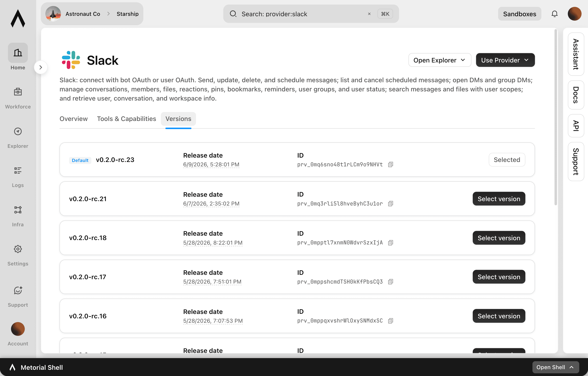
Task: Open notifications bell
Action: click(554, 14)
